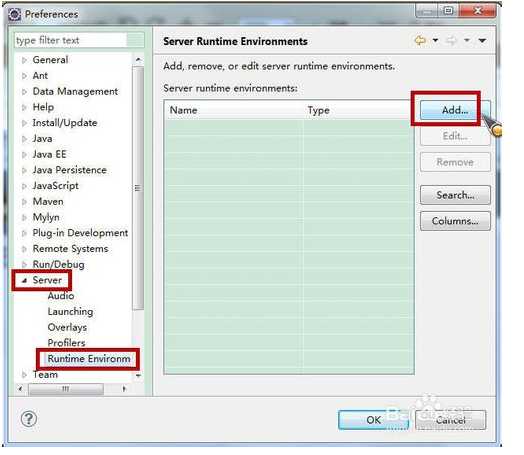Viewport: 524px width, 455px height.
Task: Select the Launching preference page
Action: tap(70, 311)
